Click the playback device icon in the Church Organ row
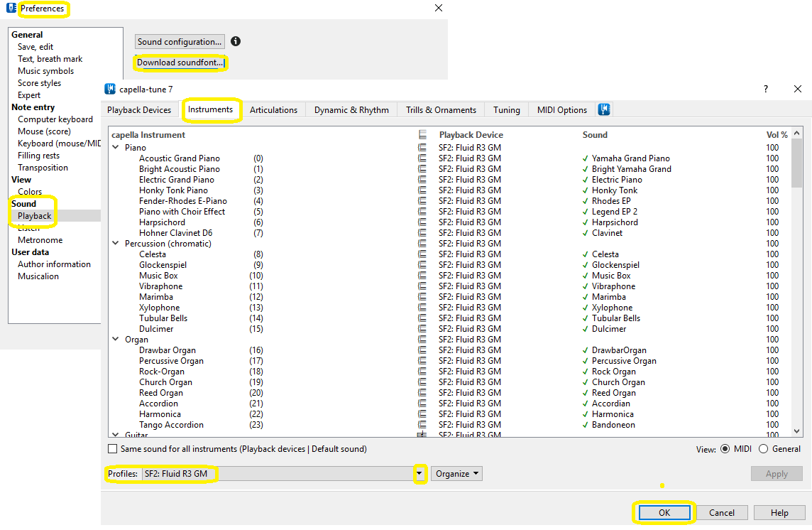The image size is (812, 530). coord(422,382)
